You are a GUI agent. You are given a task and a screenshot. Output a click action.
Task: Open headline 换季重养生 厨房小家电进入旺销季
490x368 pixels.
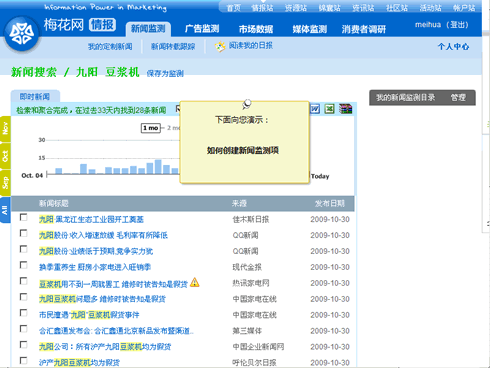coord(95,267)
